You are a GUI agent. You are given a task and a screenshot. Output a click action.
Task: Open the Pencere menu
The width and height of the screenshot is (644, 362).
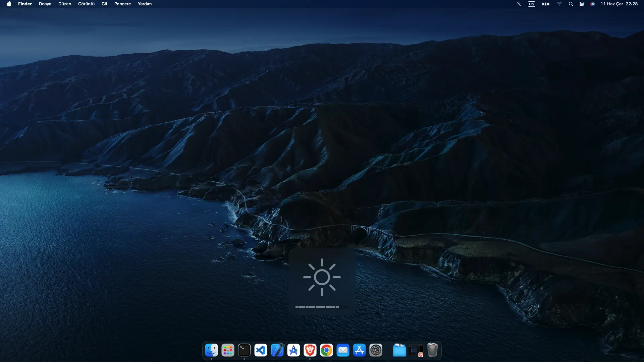click(122, 4)
